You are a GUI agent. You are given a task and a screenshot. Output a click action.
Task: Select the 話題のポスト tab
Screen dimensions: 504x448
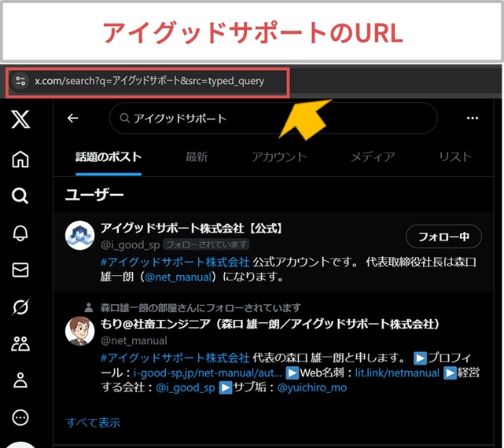(109, 157)
